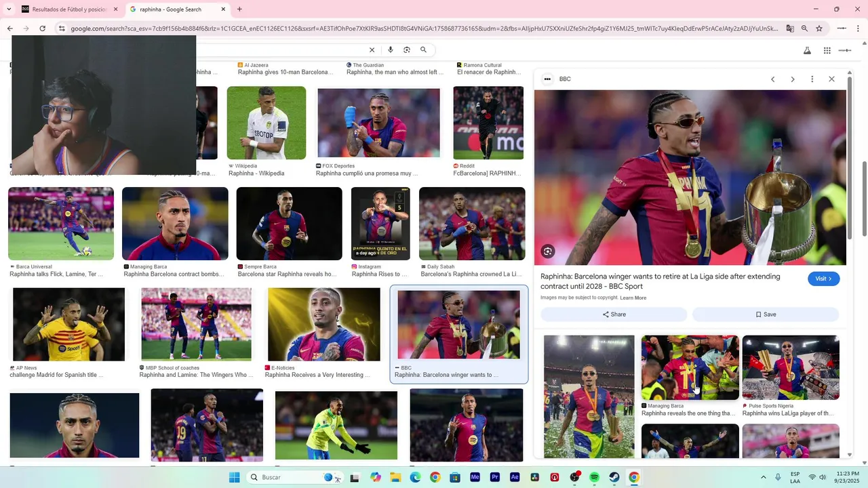Open the Learn More copyright link
The image size is (868, 488).
tap(633, 298)
